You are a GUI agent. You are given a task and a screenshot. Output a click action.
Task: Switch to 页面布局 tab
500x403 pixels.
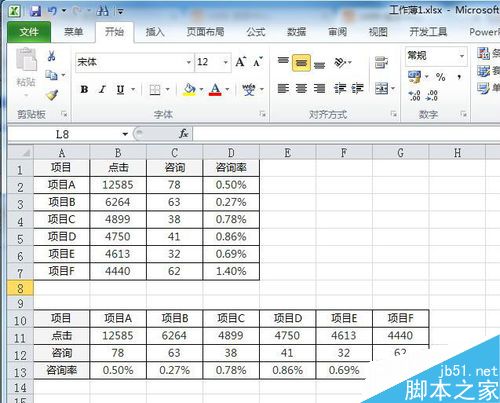coord(205,32)
